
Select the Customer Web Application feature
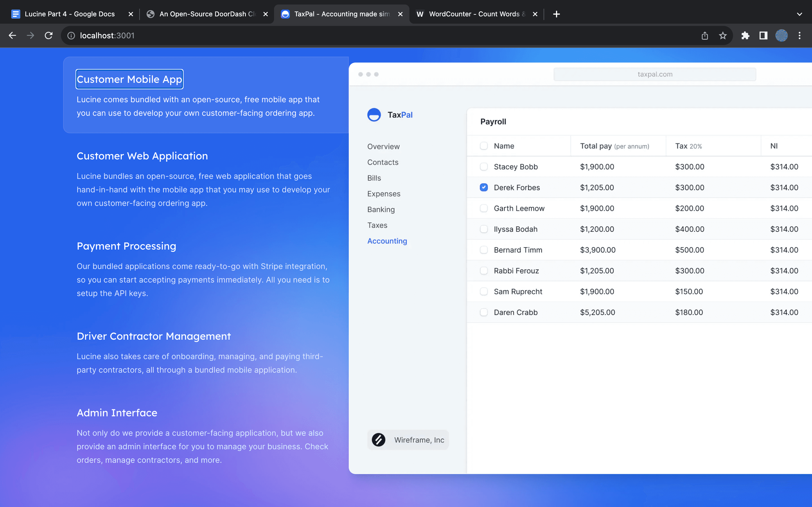[x=142, y=156]
